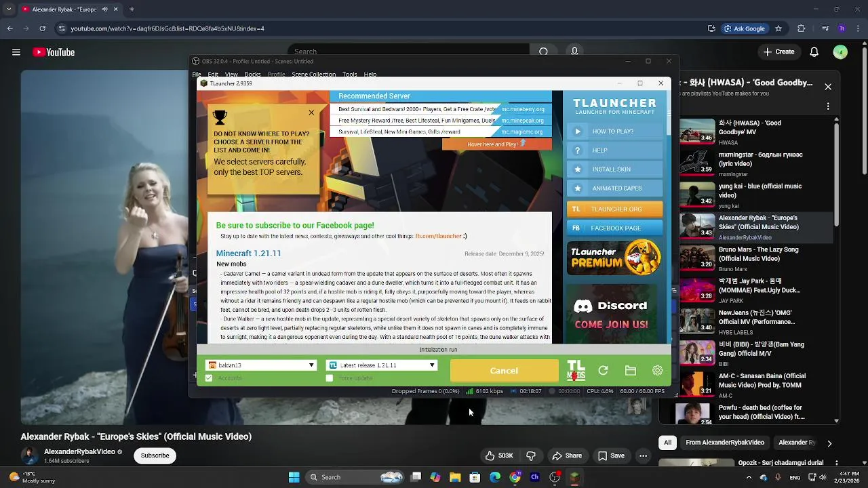
Task: Open the YouTube account avatar menu
Action: [x=840, y=52]
